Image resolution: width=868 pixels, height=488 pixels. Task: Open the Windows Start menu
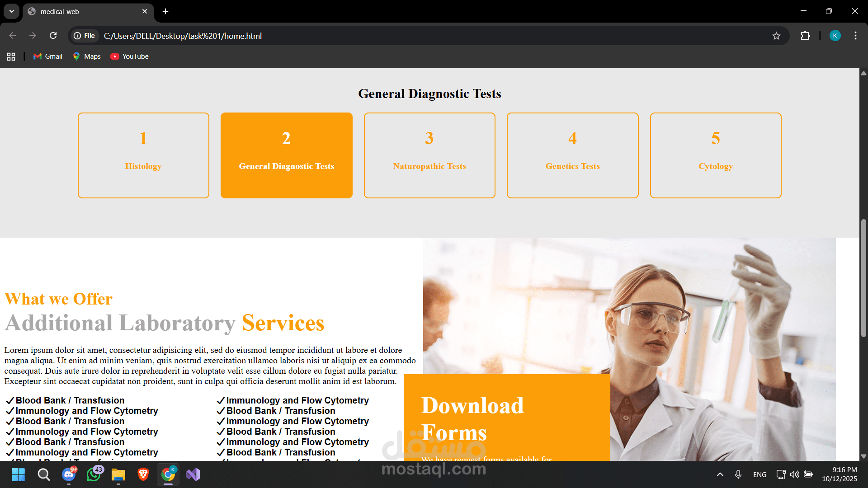18,474
